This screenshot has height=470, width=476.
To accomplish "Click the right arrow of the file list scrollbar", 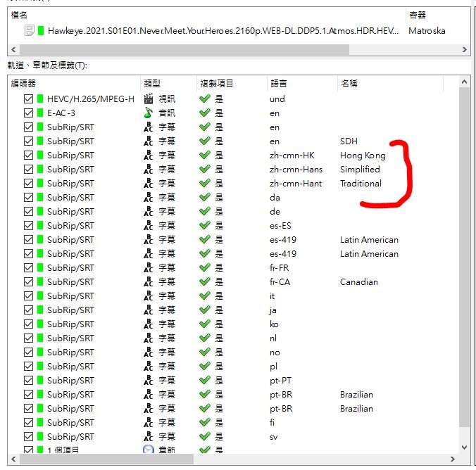I will tap(465, 49).
